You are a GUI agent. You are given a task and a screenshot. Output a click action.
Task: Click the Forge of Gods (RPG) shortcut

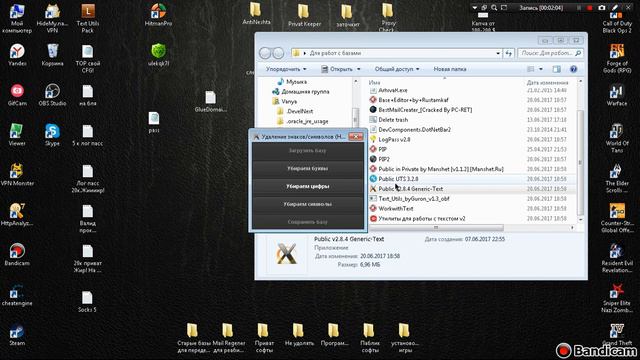[617, 58]
